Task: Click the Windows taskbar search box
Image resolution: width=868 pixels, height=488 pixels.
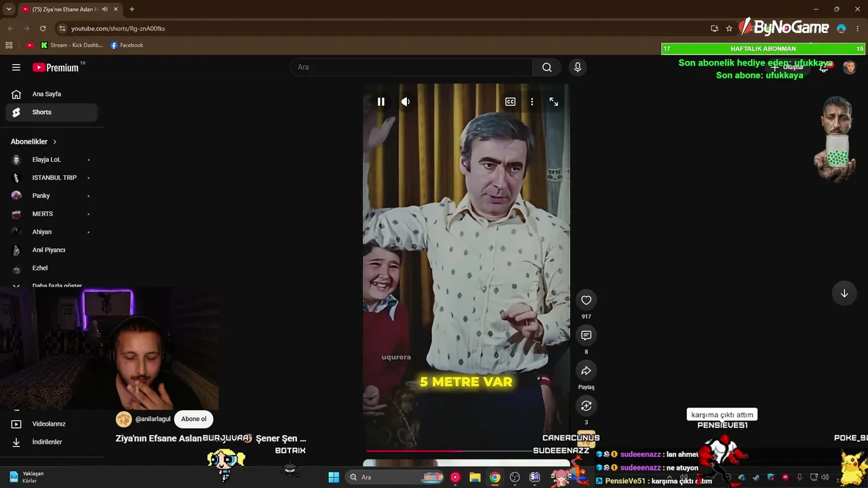Action: click(395, 477)
